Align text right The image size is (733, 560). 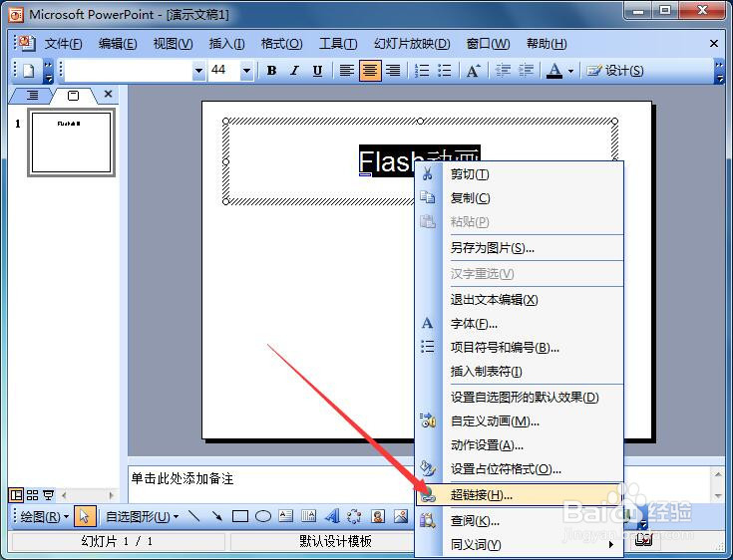pos(393,71)
